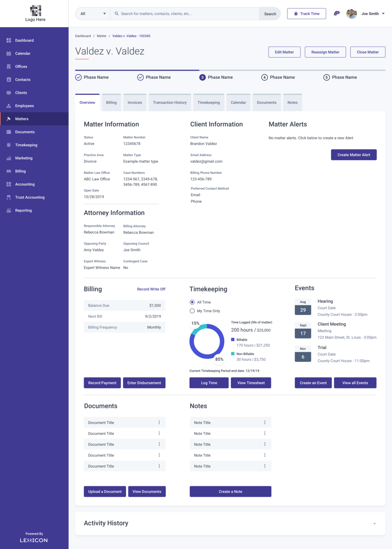Viewport: 392px width, 549px height.
Task: Click Joe Smith's profile avatar
Action: pos(352,14)
